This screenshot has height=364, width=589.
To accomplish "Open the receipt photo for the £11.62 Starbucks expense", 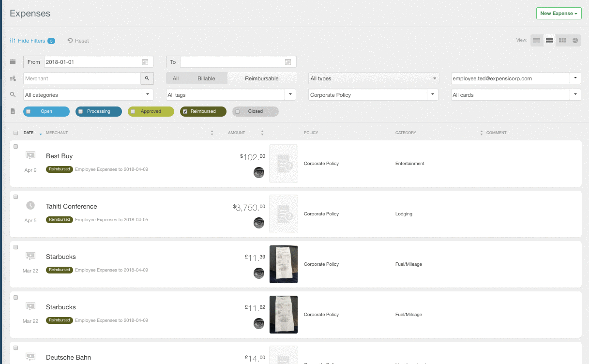I will pyautogui.click(x=284, y=315).
